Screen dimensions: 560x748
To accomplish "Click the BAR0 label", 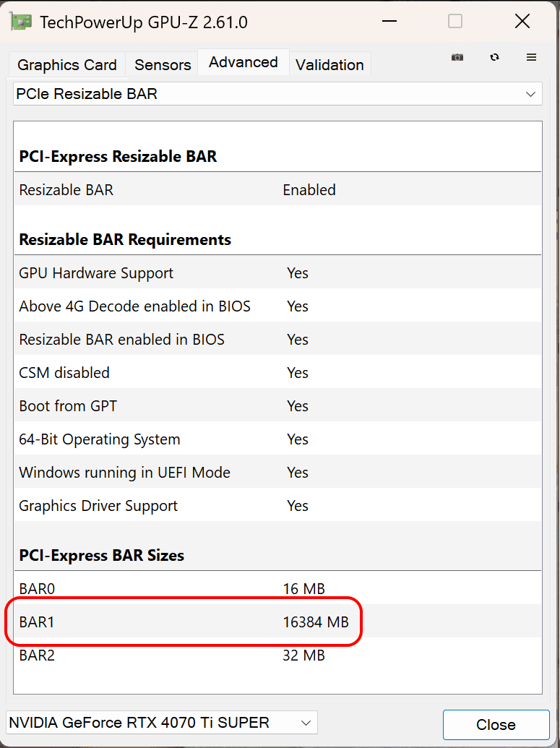I will (x=37, y=589).
